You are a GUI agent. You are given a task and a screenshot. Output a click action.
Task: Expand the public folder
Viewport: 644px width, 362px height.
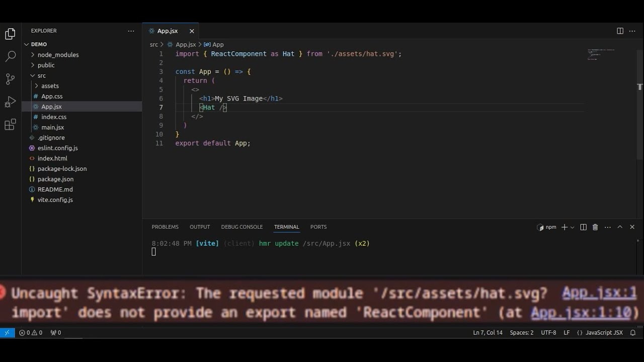pyautogui.click(x=46, y=65)
